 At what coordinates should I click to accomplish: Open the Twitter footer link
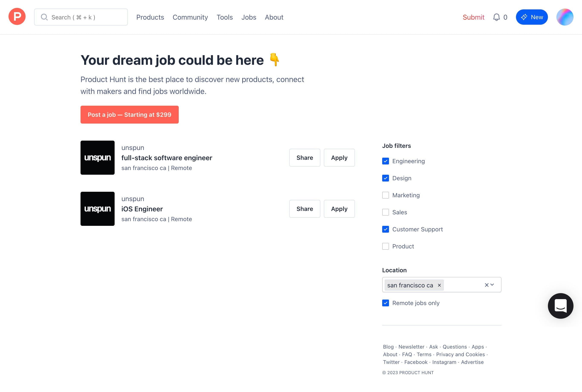click(391, 362)
